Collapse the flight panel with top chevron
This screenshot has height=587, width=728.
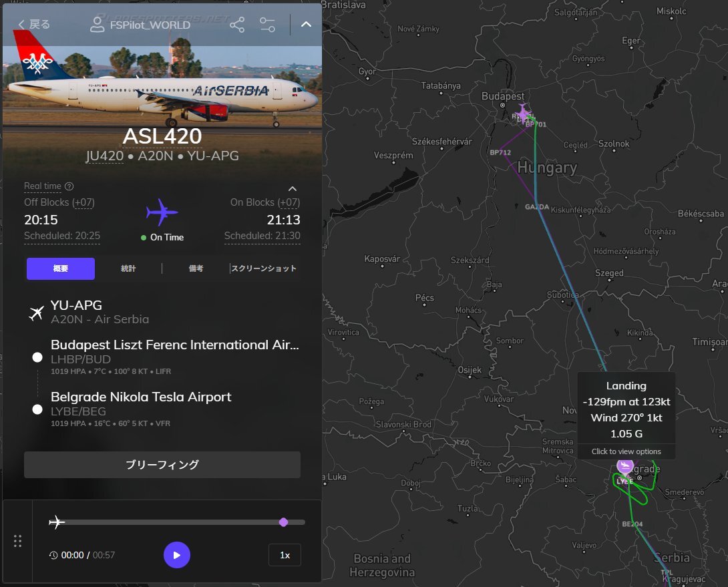click(x=306, y=25)
